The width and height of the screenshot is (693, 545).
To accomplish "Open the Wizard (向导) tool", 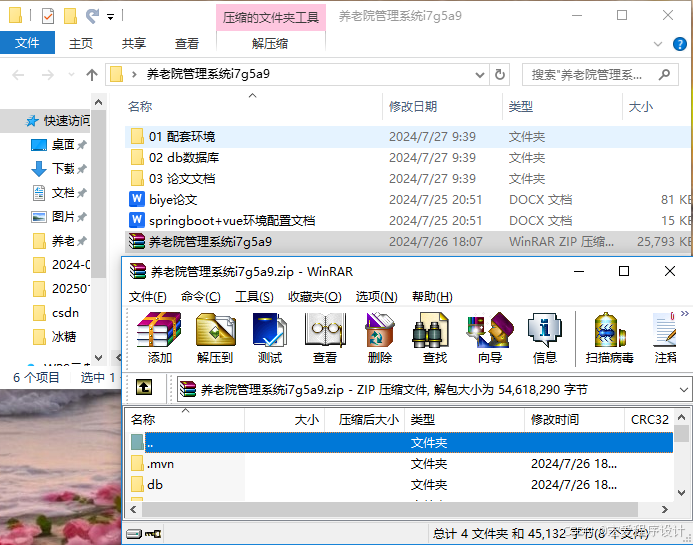I will [490, 338].
